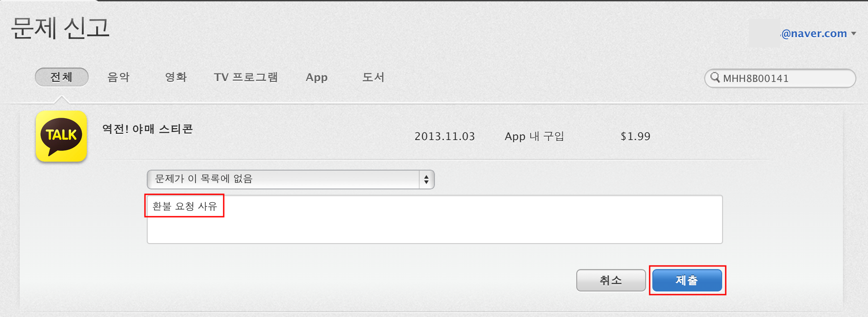Open the TV 프로그램 tab
868x317 pixels.
point(246,77)
